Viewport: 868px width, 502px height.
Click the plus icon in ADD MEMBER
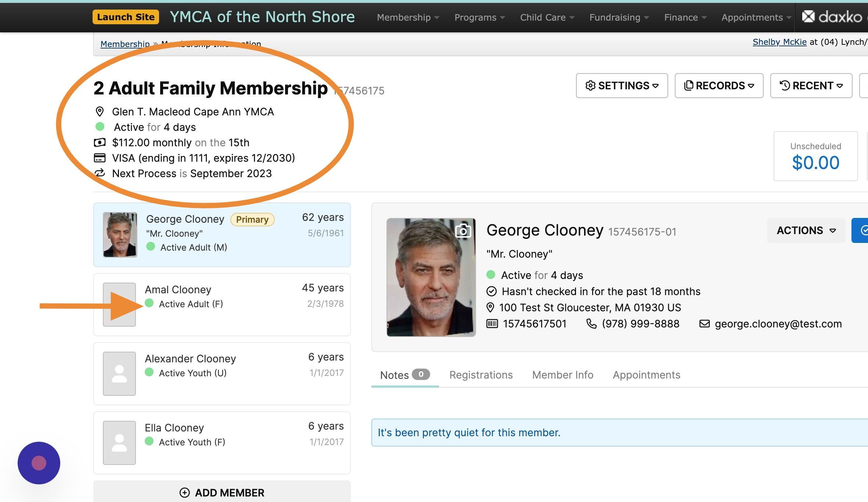tap(184, 493)
